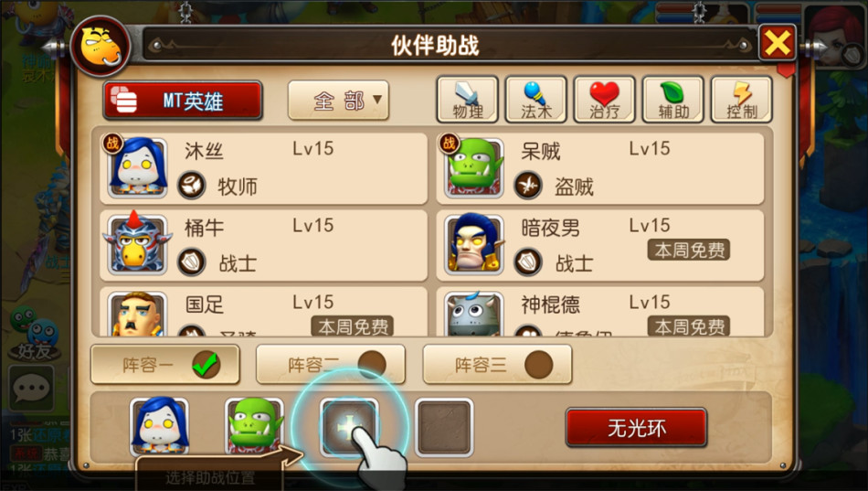Switch to lineup 阵容二
868x491 pixels.
[331, 365]
